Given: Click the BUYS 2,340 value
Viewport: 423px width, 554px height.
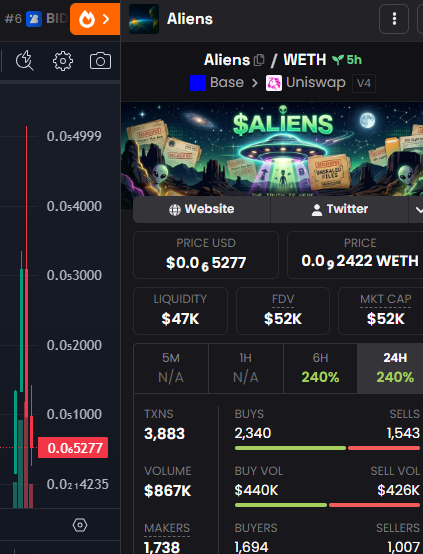Looking at the screenshot, I should 253,433.
